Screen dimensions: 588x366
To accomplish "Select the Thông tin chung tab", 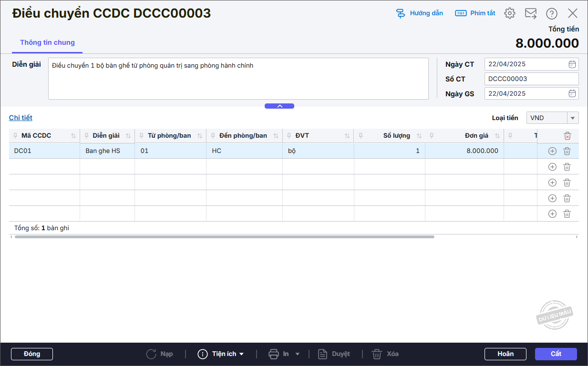I will coord(47,42).
